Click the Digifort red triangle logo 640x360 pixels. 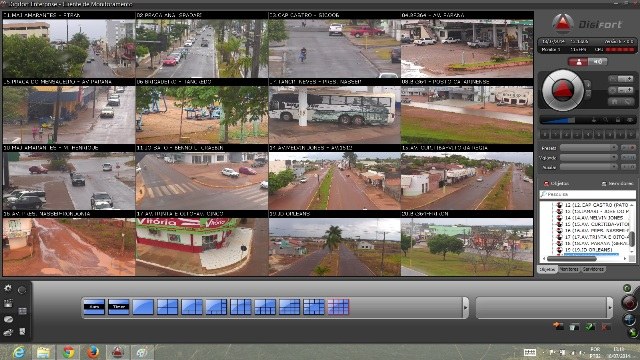563,23
